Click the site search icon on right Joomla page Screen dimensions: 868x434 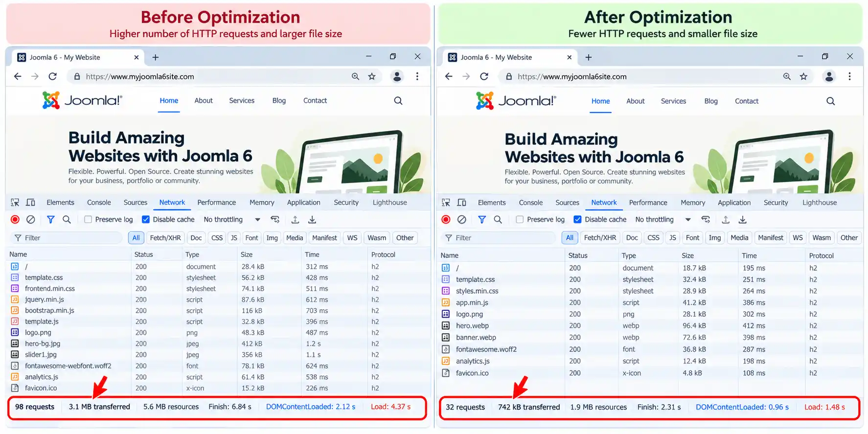coord(830,101)
